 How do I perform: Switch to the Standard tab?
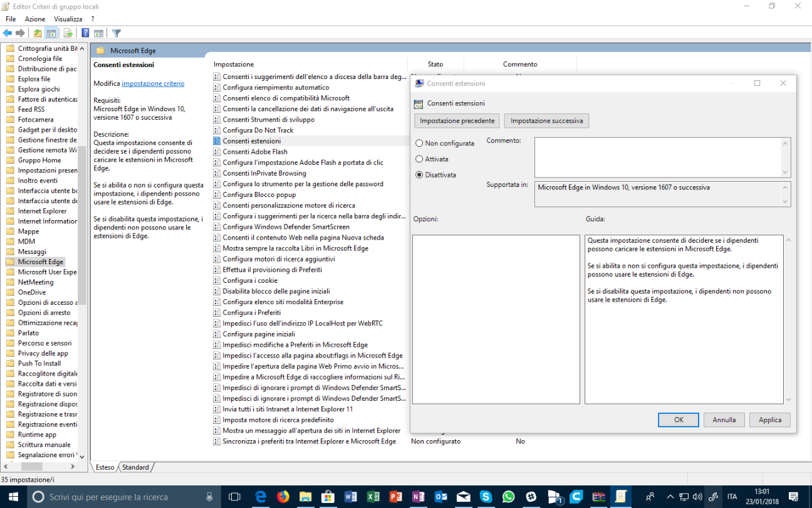point(135,467)
